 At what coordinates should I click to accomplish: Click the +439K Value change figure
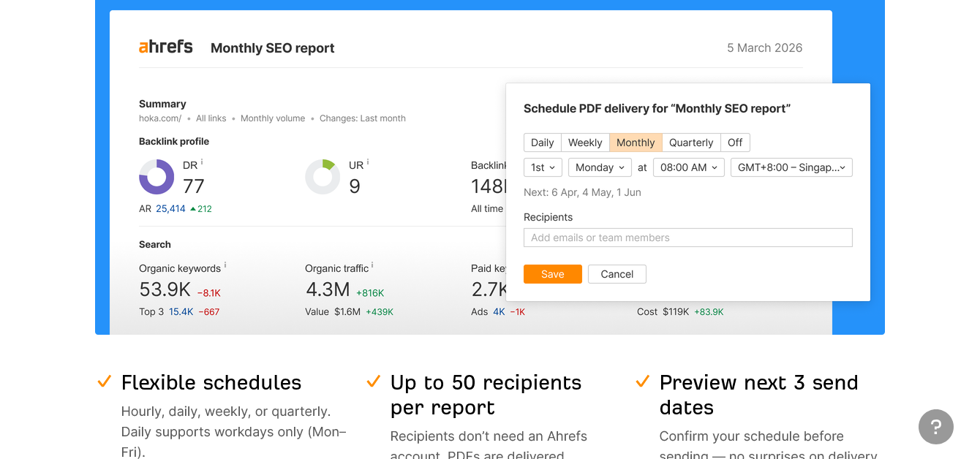pyautogui.click(x=379, y=311)
